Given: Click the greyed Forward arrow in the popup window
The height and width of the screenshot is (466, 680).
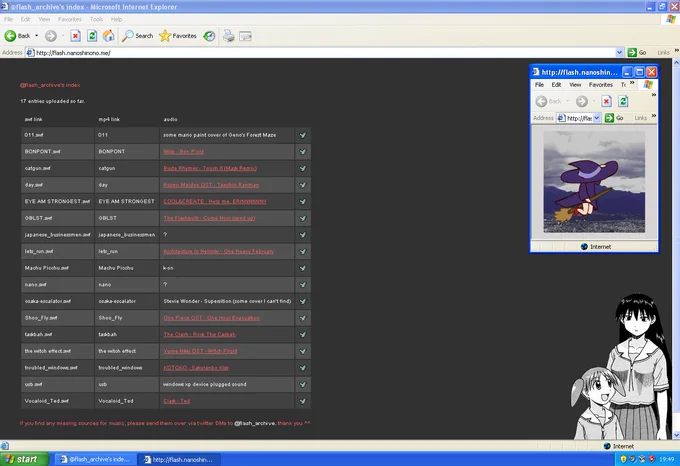Looking at the screenshot, I should click(582, 101).
